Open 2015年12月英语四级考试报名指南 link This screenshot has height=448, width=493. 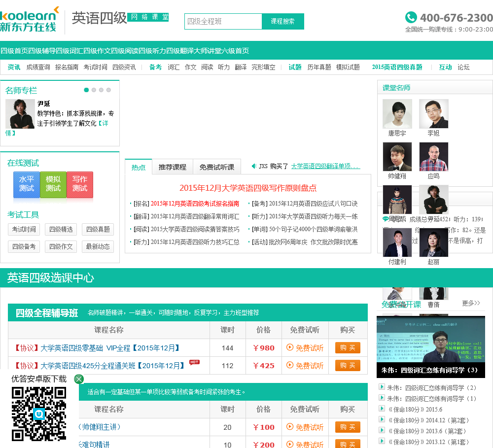(195, 204)
